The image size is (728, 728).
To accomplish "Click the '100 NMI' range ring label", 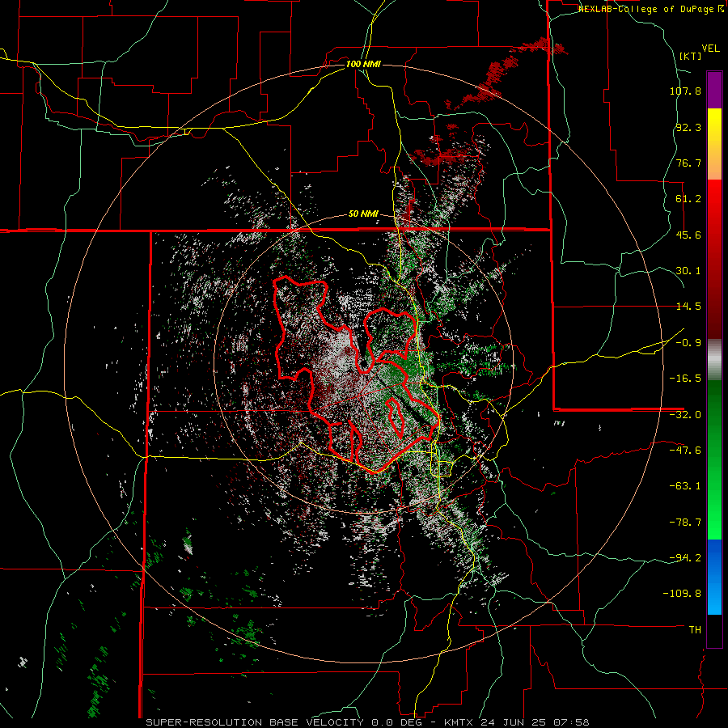I will [363, 64].
